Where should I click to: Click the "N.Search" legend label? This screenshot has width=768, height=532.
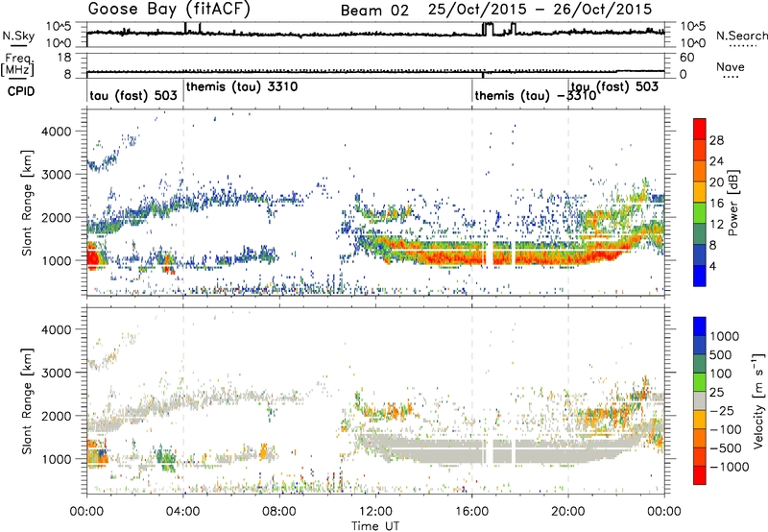741,36
